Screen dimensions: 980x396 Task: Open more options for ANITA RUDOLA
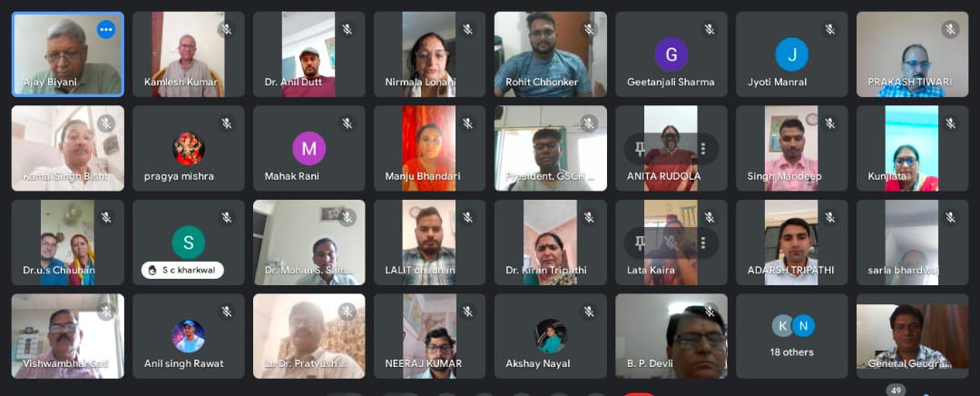[703, 148]
